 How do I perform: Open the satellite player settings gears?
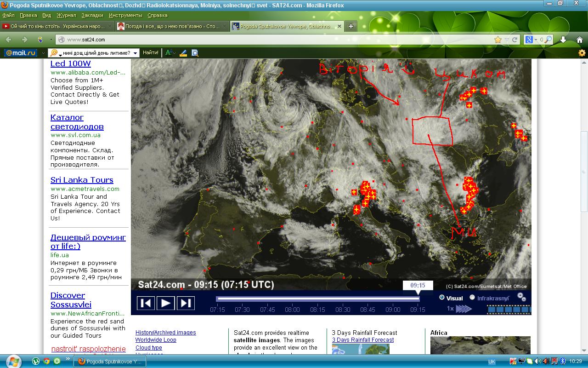(x=521, y=297)
